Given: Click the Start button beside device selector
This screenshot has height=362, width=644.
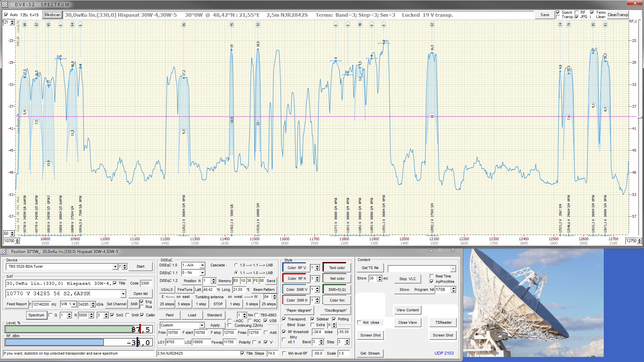Looking at the screenshot, I should pos(140,266).
